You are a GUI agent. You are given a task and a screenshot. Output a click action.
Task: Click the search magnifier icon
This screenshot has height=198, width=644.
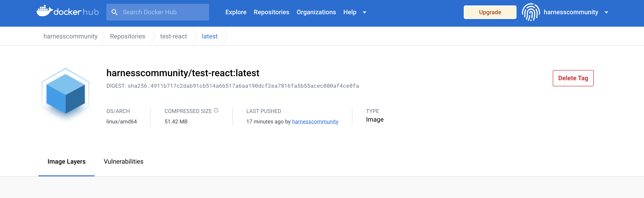114,12
